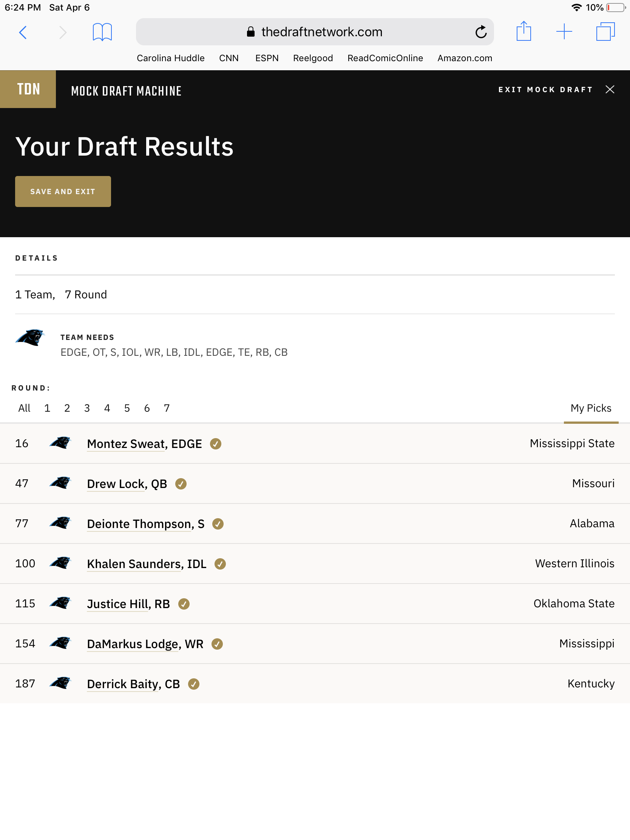Click the verified checkmark beside Montez Sweat
The height and width of the screenshot is (840, 630).
coord(216,443)
